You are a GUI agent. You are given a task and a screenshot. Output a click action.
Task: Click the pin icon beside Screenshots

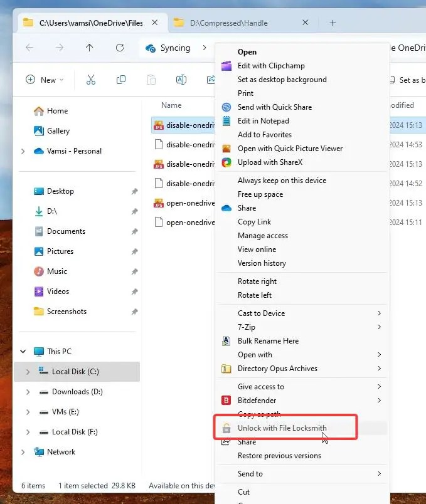134,312
